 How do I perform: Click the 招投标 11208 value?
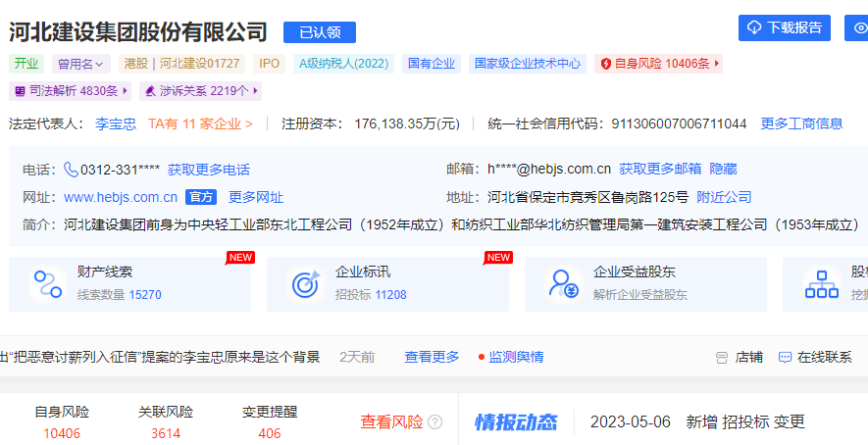click(390, 295)
